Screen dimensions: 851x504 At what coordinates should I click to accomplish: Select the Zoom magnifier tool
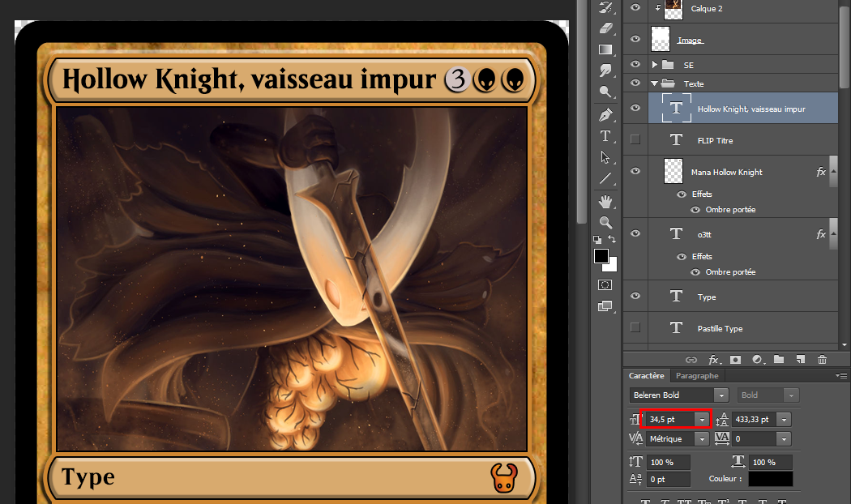(x=605, y=223)
